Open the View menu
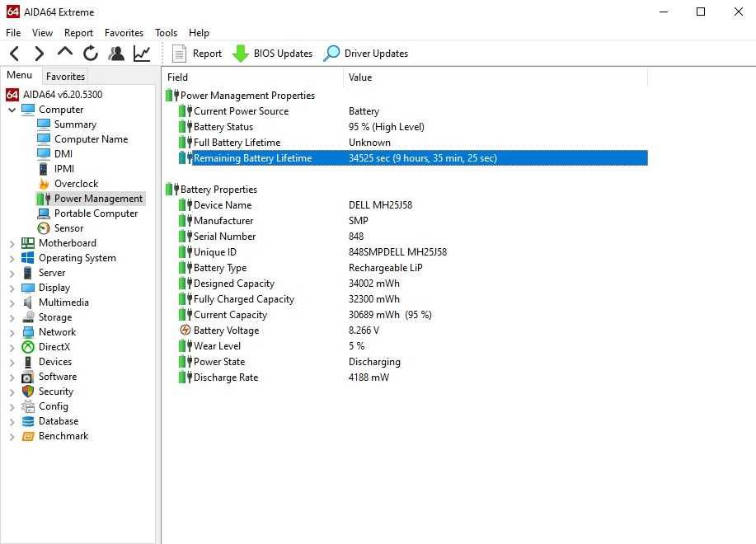Viewport: 756px width, 544px height. click(x=42, y=33)
